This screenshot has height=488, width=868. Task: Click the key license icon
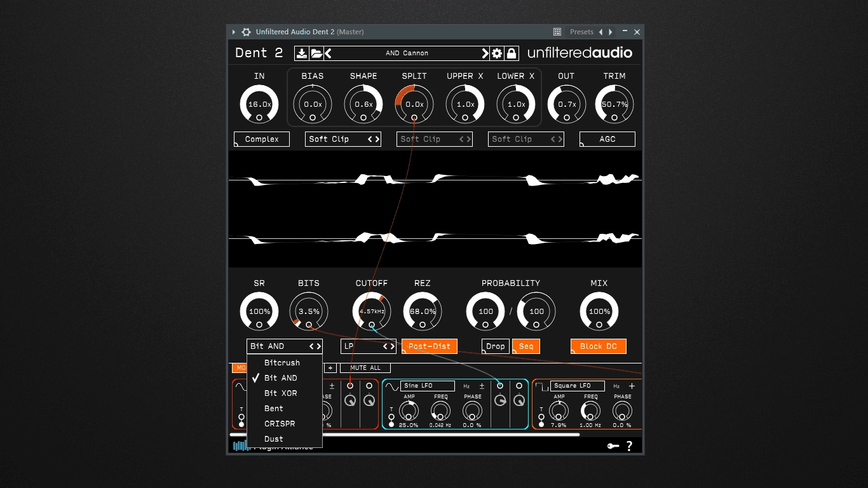(613, 446)
